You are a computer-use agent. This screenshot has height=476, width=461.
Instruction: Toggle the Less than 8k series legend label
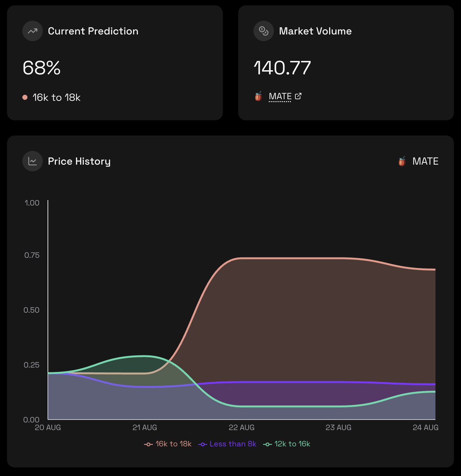click(x=233, y=444)
